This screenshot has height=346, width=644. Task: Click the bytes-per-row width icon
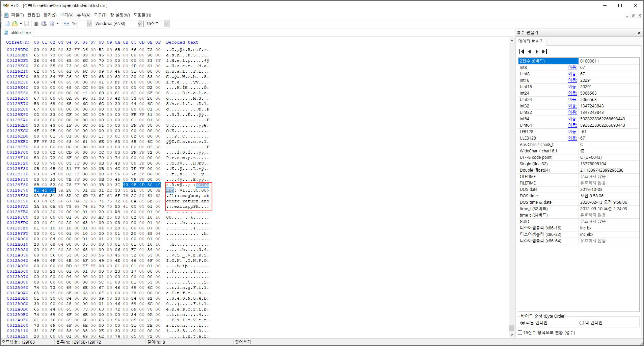66,24
